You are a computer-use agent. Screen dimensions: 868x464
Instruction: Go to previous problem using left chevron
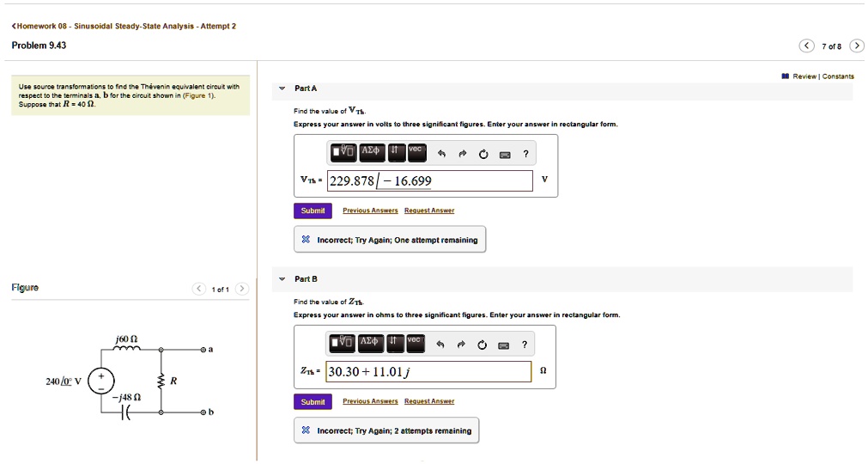806,46
